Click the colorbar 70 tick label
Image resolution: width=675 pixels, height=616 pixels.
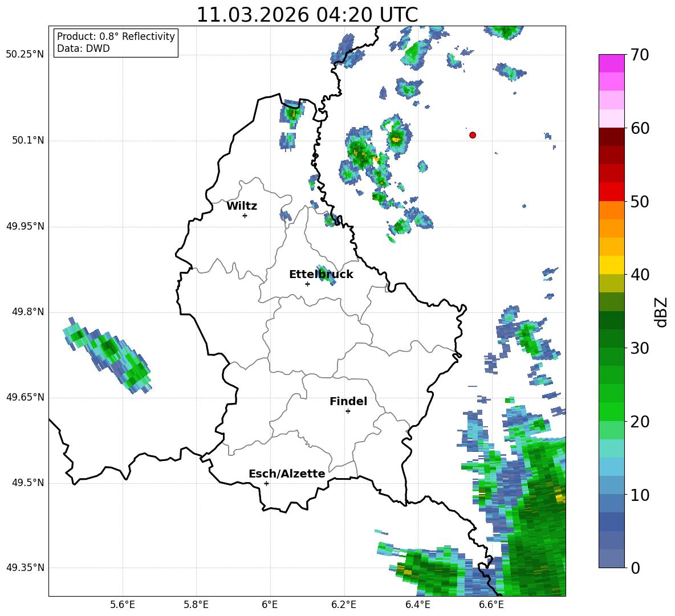pyautogui.click(x=640, y=55)
